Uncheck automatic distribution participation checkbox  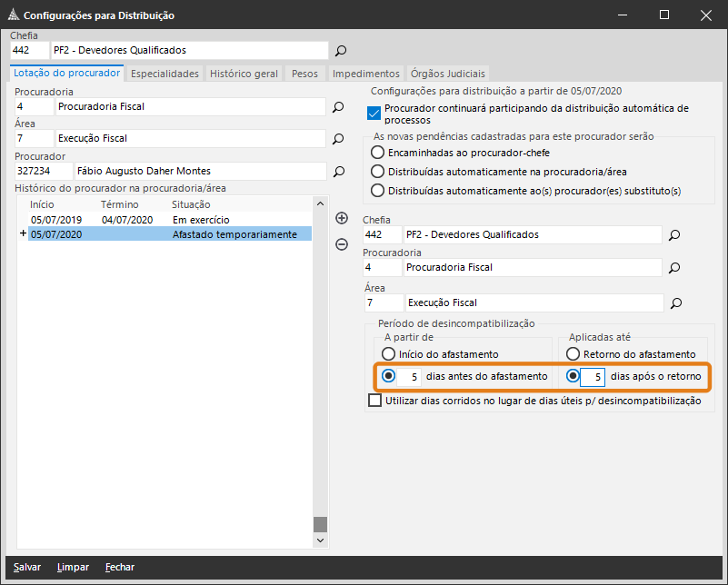[374, 113]
